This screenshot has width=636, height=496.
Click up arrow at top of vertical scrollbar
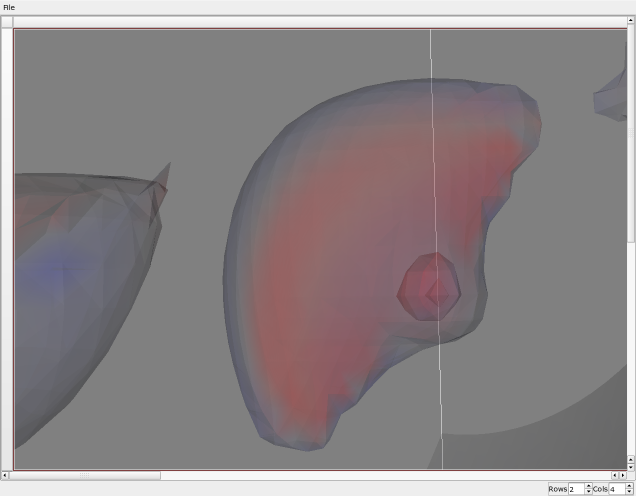(631, 19)
